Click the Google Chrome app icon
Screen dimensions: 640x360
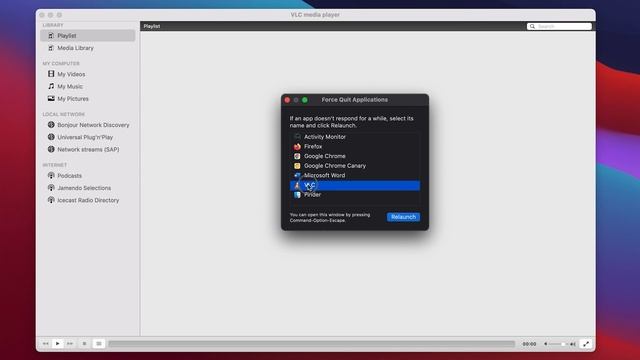[297, 156]
